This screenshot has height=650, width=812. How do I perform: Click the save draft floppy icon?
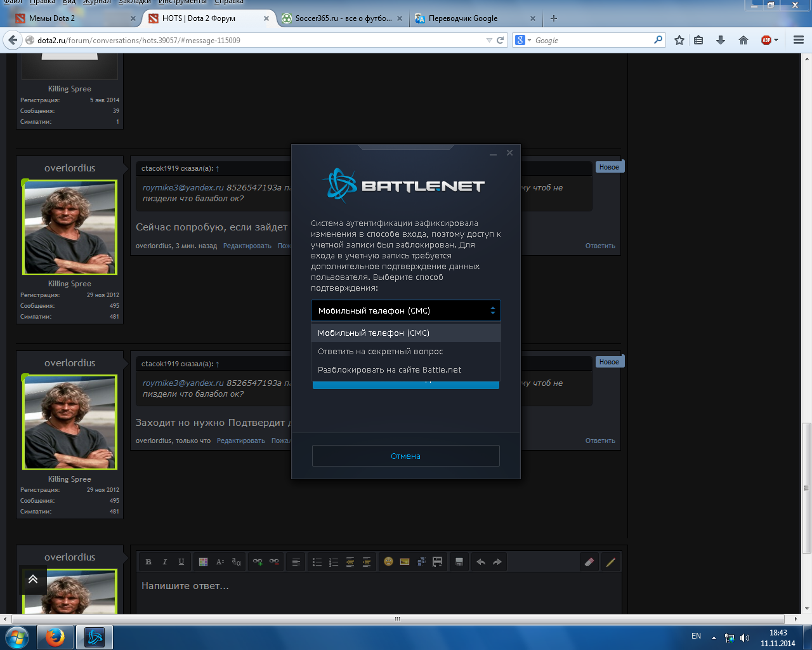coord(459,562)
